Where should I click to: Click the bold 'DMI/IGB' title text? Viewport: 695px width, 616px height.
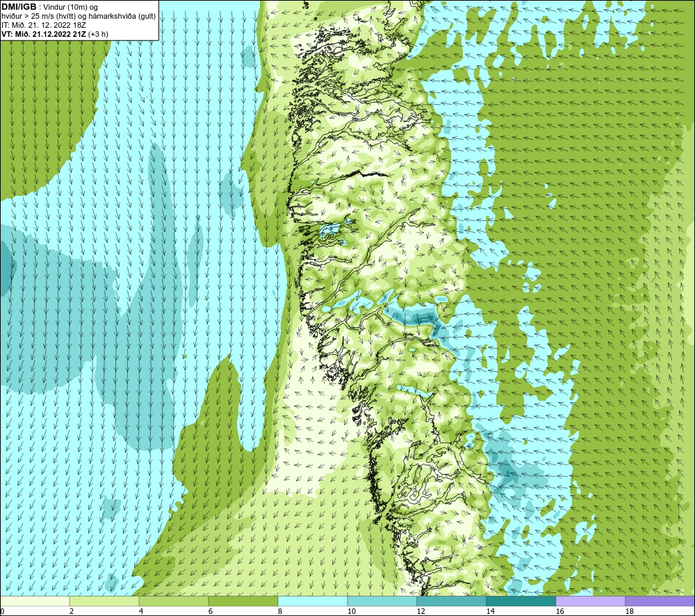click(x=19, y=7)
